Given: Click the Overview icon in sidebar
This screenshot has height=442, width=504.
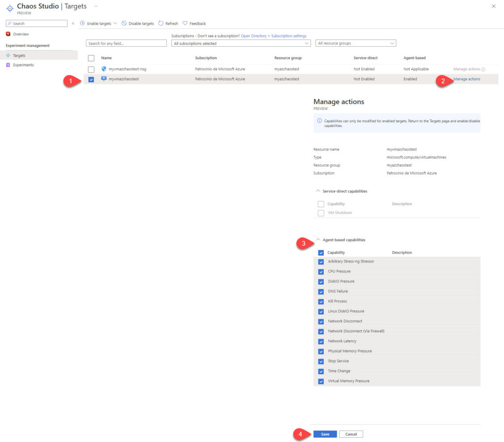Looking at the screenshot, I should point(8,34).
